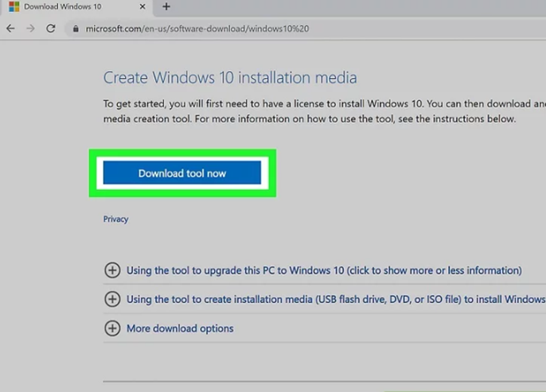This screenshot has height=392, width=546.
Task: Click 'Create Windows 10 installation media' heading
Action: coord(230,77)
